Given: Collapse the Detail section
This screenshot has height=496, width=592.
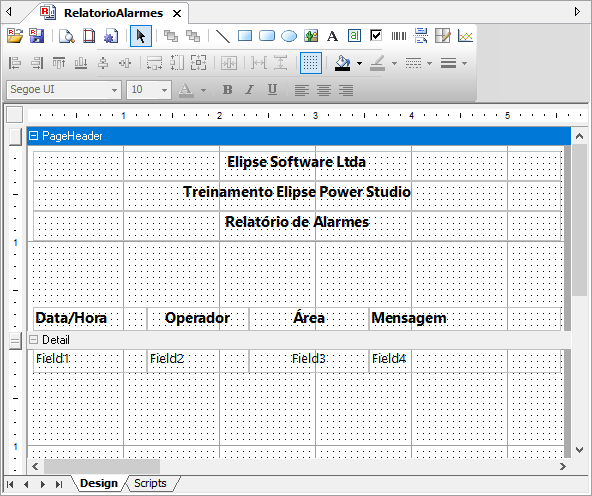Looking at the screenshot, I should tap(34, 340).
